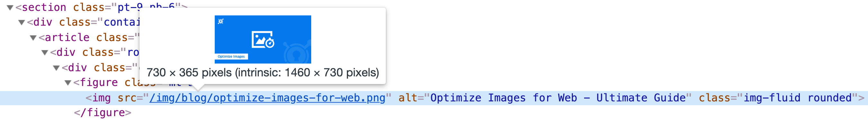
Task: Select the article tag name
Action: point(67,38)
